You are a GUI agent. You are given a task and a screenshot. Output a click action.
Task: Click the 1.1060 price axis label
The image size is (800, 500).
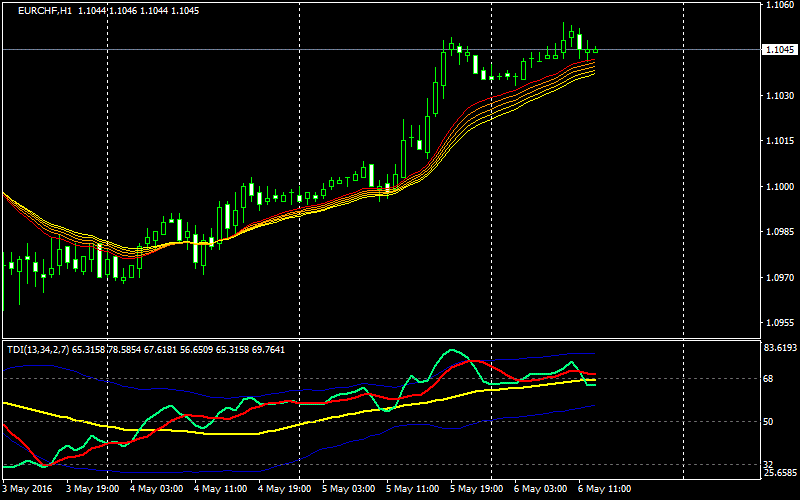pos(779,5)
